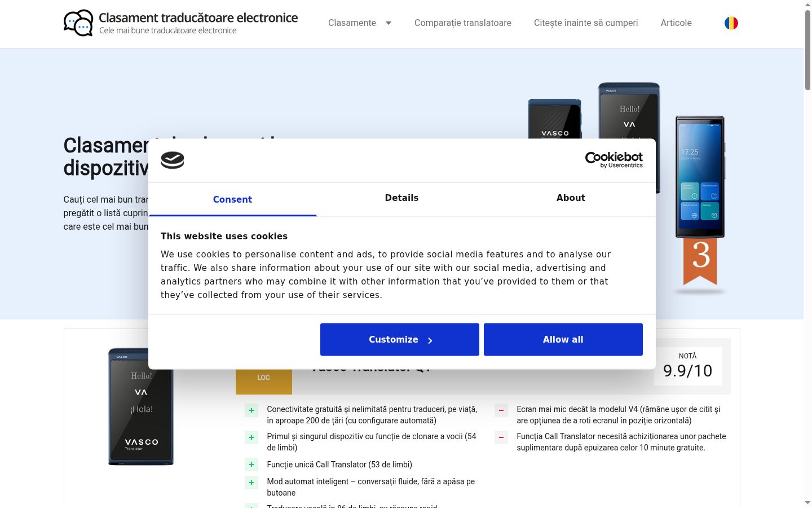Click the page's vertical scrollbar thumb

pyautogui.click(x=807, y=50)
